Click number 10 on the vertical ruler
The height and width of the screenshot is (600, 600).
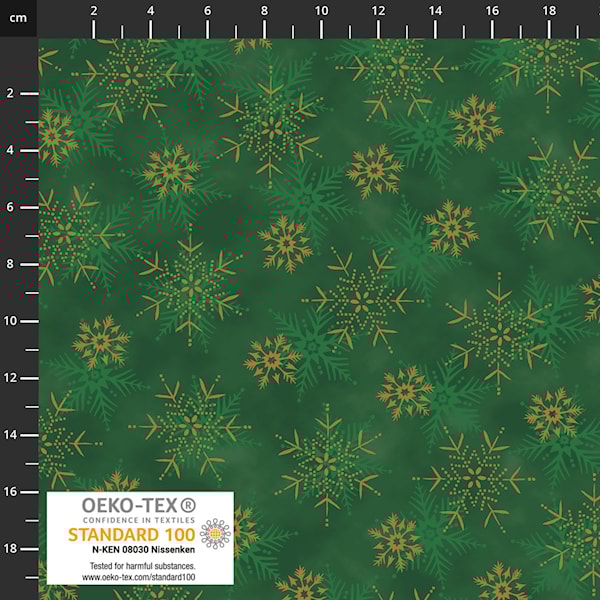tap(12, 321)
